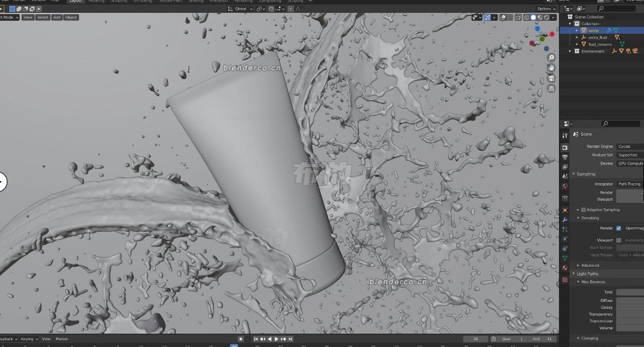
Task: Toggle X-ray display in viewport header
Action: (x=518, y=18)
